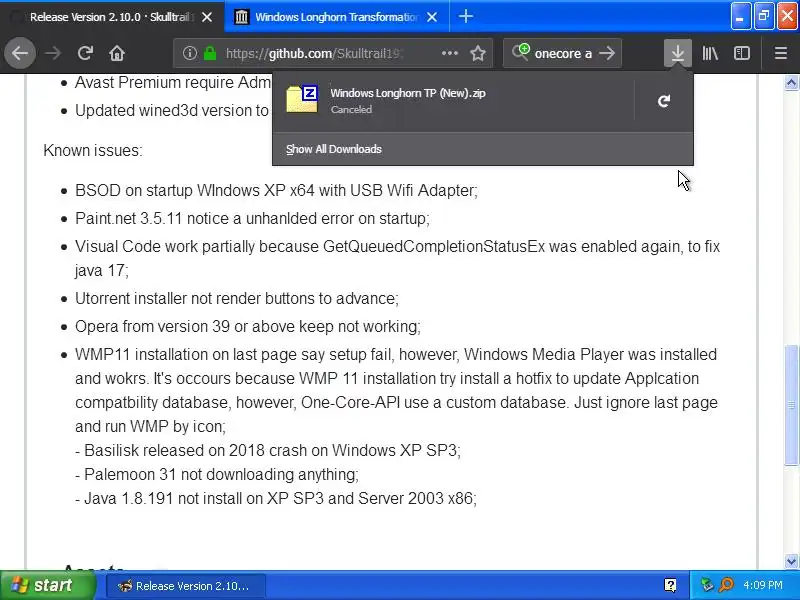Viewport: 800px width, 600px height.
Task: Click the Java 1.8.191 issue line
Action: click(276, 498)
